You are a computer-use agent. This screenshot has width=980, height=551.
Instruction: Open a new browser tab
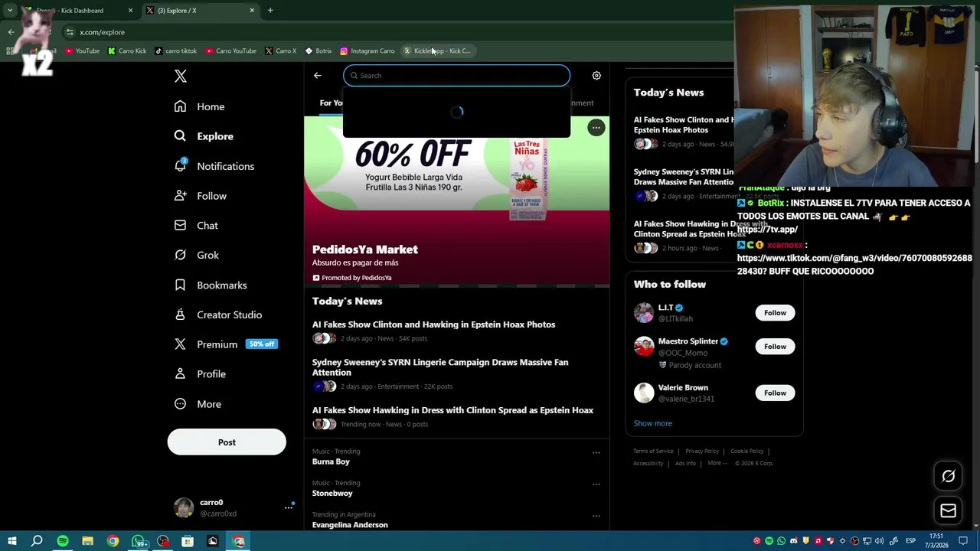pos(270,10)
